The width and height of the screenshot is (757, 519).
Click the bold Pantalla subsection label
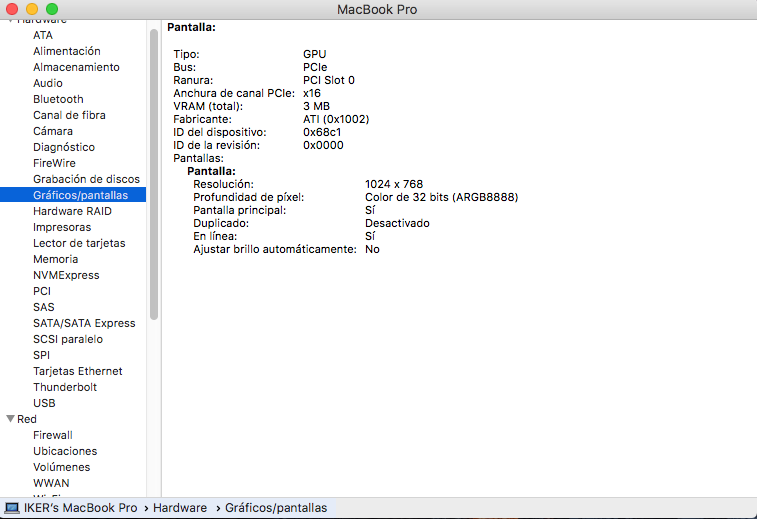click(211, 171)
